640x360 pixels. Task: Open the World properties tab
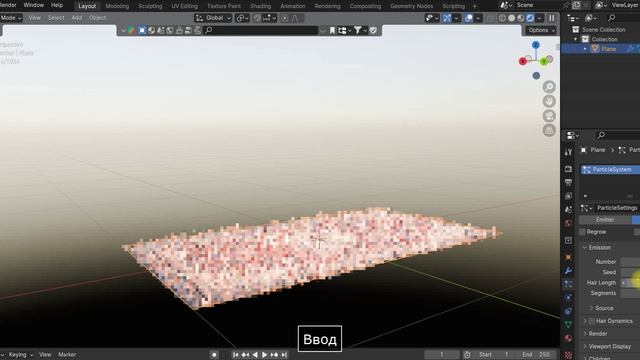(568, 223)
